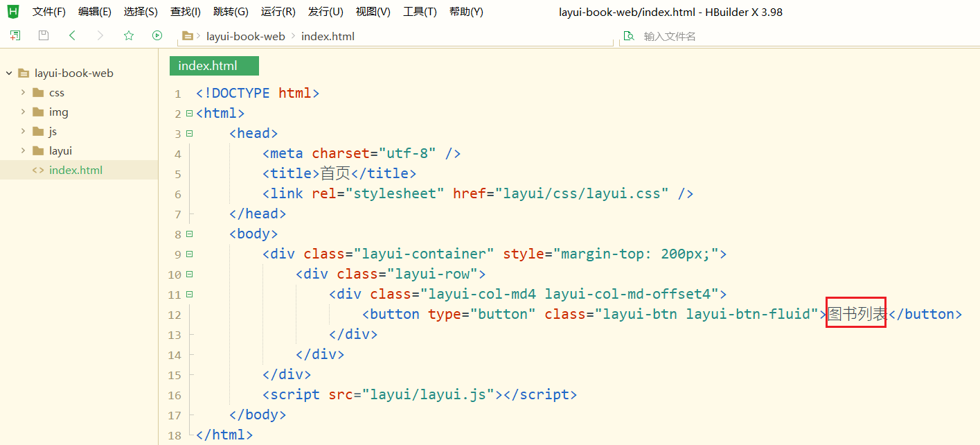The image size is (980, 445).
Task: Click the run play circle icon
Action: tap(157, 35)
